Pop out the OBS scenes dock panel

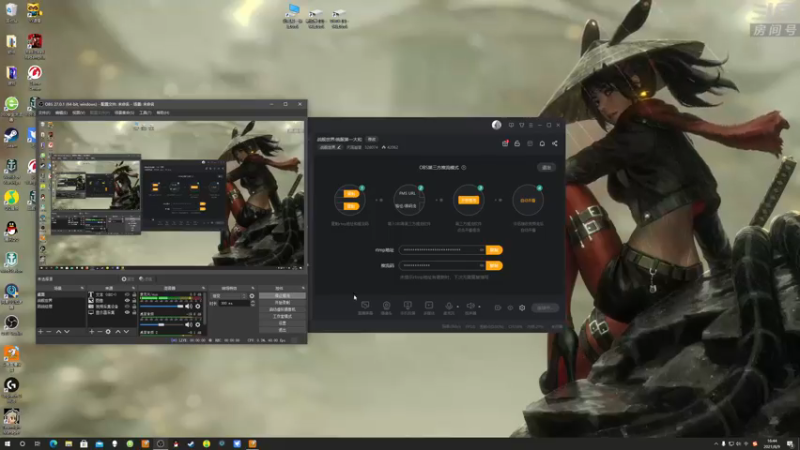[82, 288]
